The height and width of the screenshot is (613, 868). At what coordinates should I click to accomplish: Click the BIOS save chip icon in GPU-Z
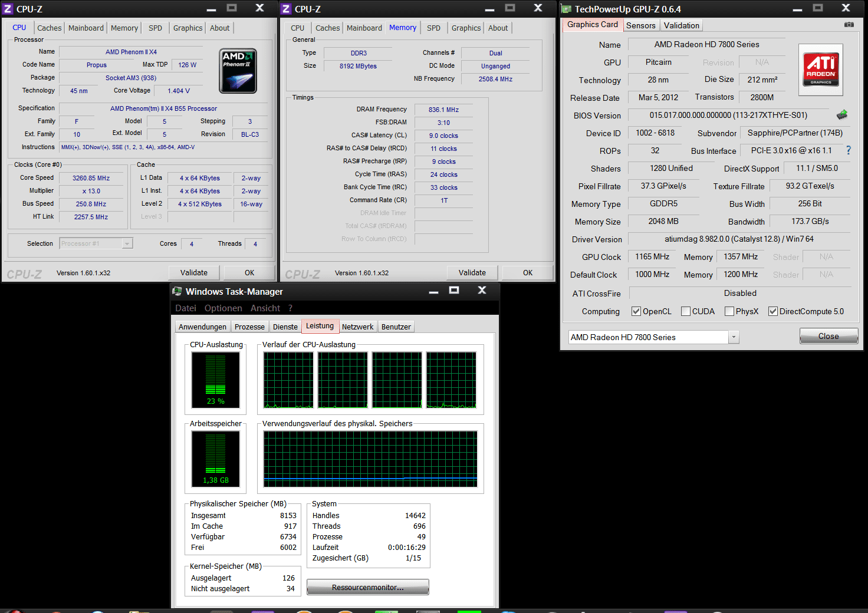point(842,114)
